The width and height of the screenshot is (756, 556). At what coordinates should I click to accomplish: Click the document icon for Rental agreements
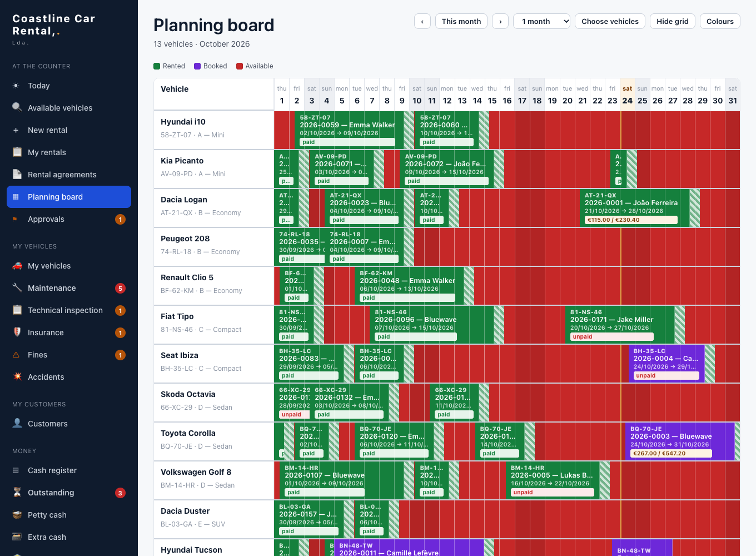[x=17, y=174]
